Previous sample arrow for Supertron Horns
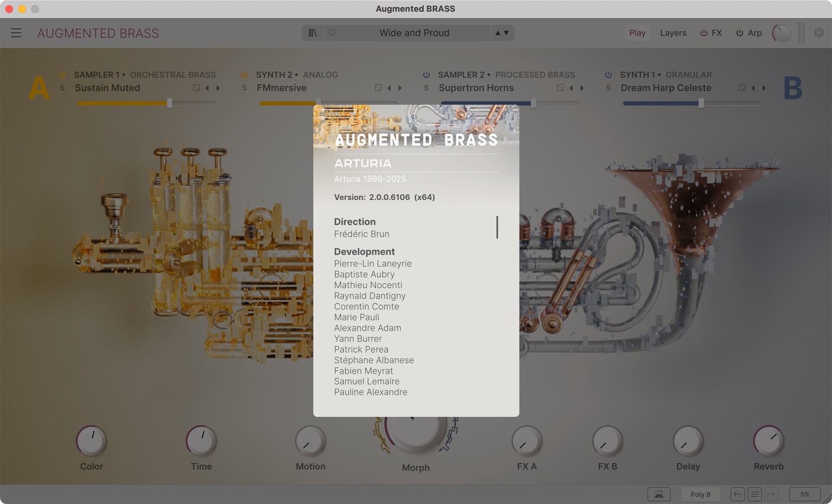This screenshot has height=504, width=832. (x=571, y=88)
